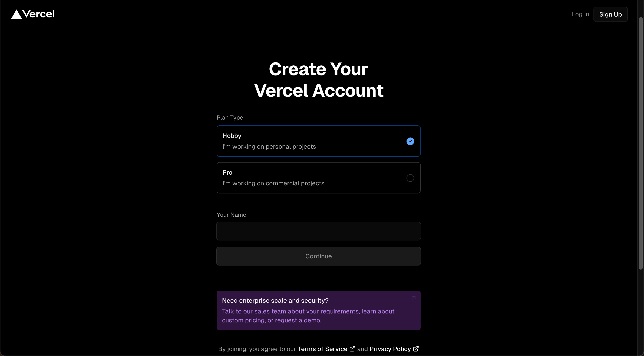Click the 'Talk to our sales team' text
This screenshot has width=644, height=356.
point(308,316)
